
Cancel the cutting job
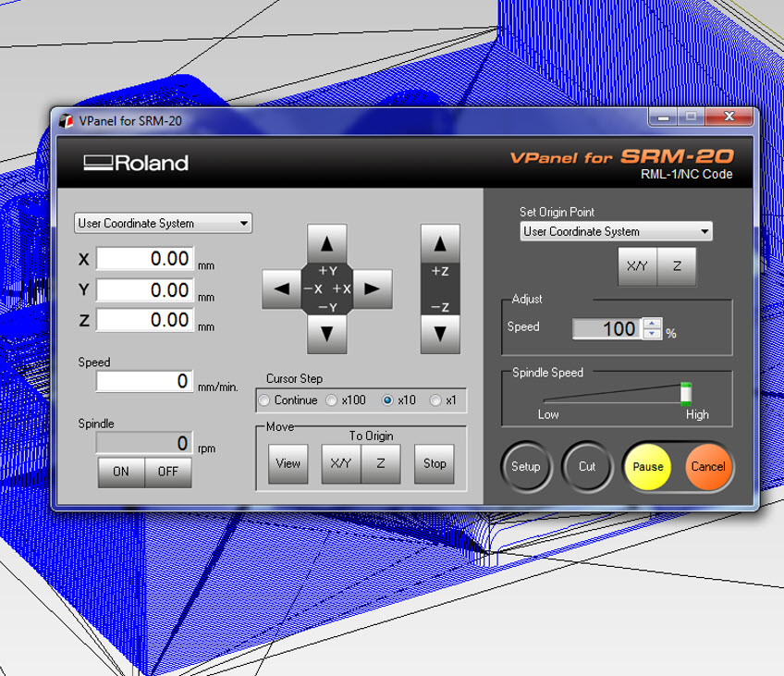(x=708, y=466)
